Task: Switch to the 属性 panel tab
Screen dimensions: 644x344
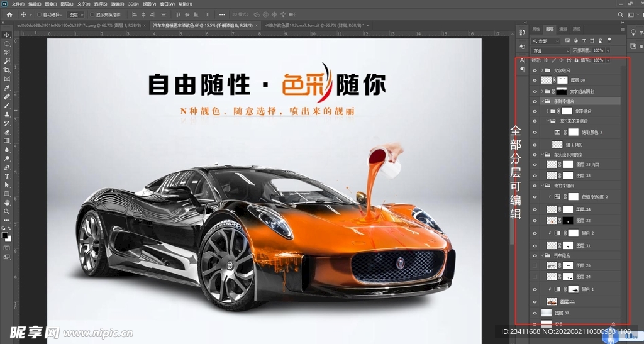Action: pyautogui.click(x=536, y=29)
